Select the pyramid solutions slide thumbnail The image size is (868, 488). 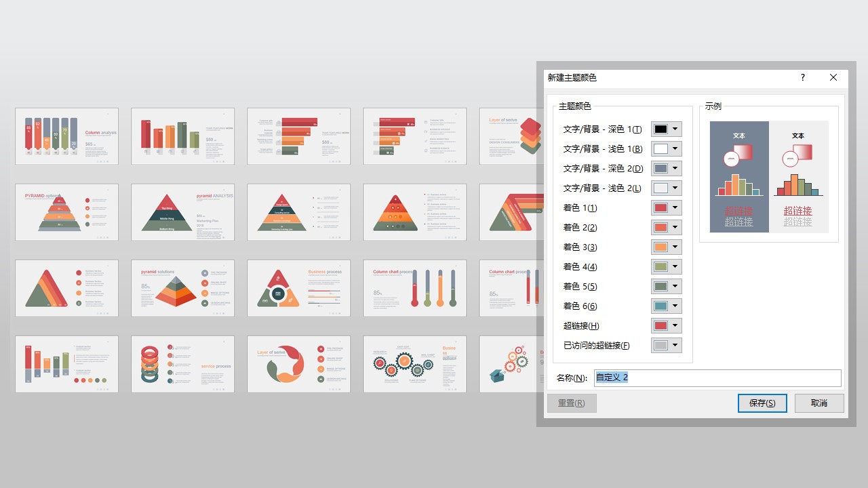click(x=182, y=288)
